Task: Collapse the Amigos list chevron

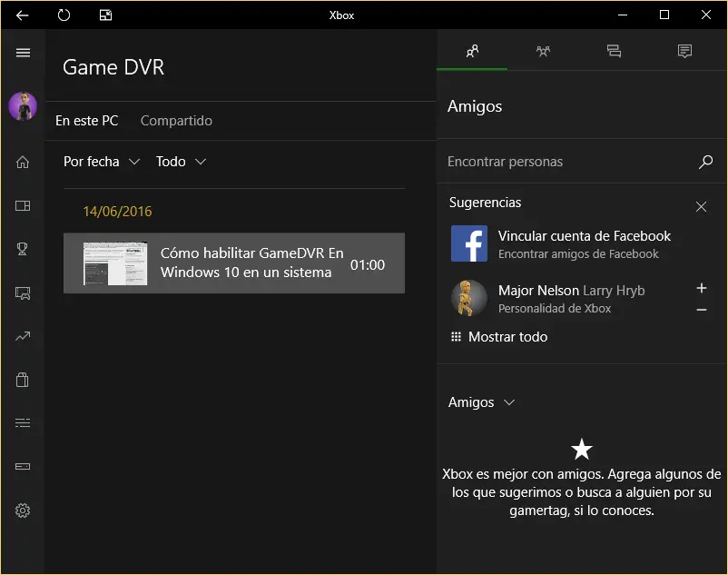Action: tap(509, 402)
